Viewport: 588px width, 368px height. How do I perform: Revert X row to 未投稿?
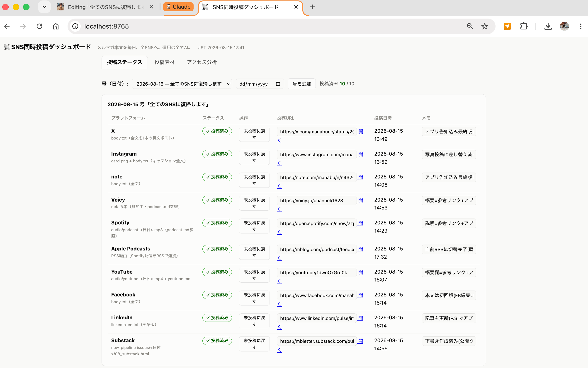click(254, 134)
